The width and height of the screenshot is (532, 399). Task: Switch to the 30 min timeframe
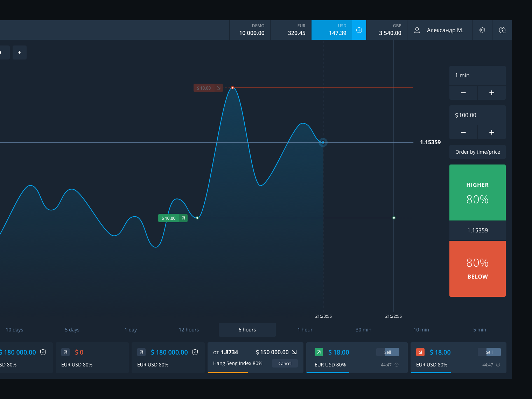click(x=363, y=330)
